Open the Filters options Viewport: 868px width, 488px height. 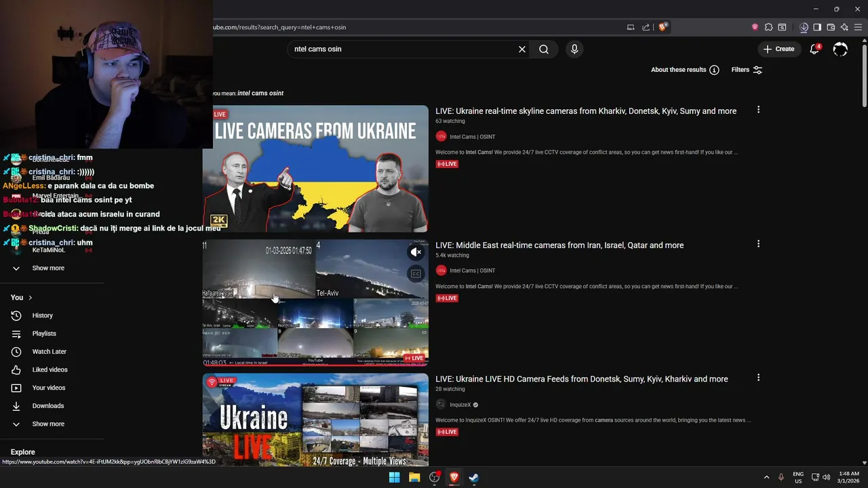(x=747, y=70)
